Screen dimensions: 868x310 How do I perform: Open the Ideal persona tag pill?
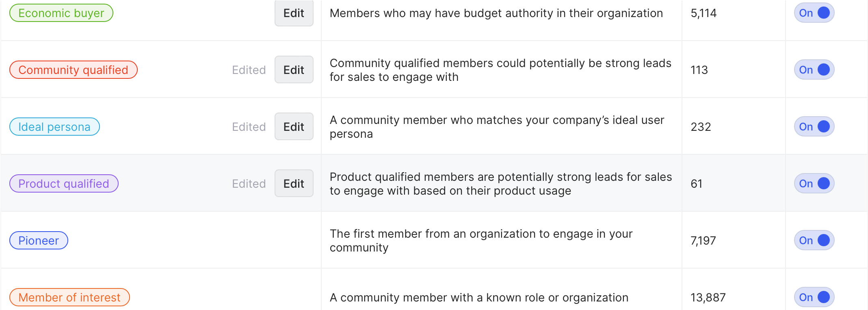tap(54, 127)
